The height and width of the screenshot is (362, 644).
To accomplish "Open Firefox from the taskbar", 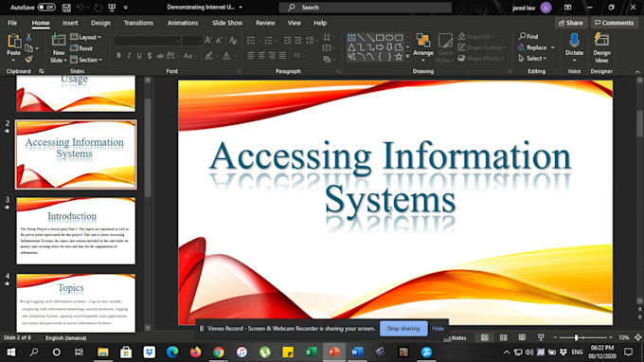I will pyautogui.click(x=195, y=353).
